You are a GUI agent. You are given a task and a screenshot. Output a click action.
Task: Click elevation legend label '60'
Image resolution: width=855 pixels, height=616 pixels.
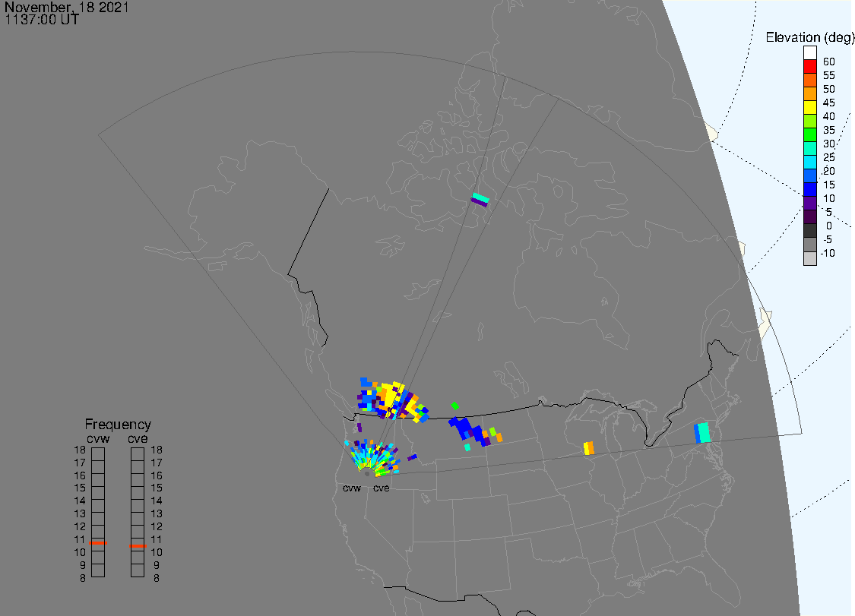(829, 62)
